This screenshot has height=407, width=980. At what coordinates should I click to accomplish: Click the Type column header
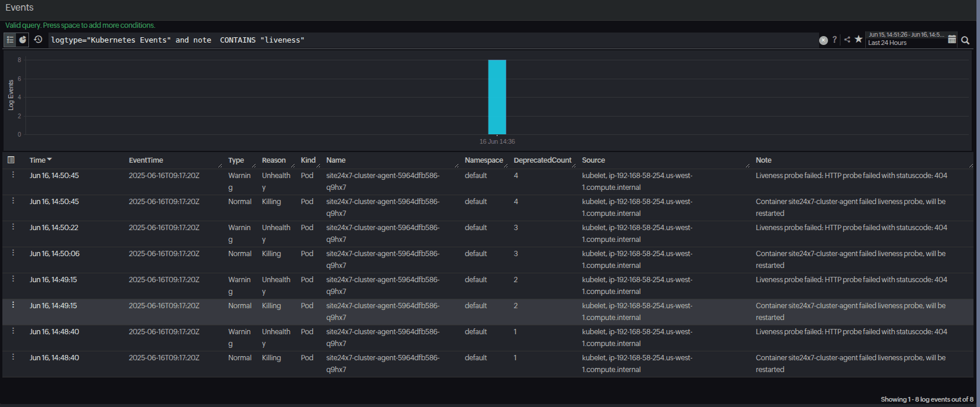[x=236, y=160]
